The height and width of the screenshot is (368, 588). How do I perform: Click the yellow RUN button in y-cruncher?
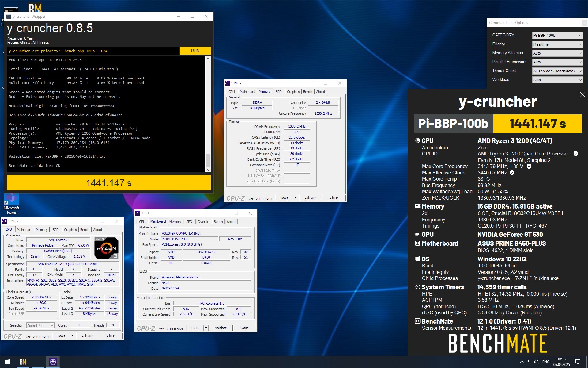[195, 51]
